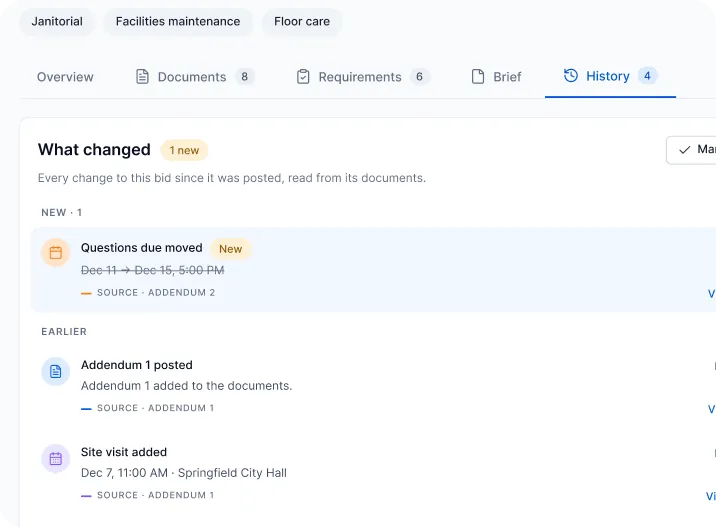The image size is (716, 528).
Task: Click the Brief page icon
Action: coord(478,77)
